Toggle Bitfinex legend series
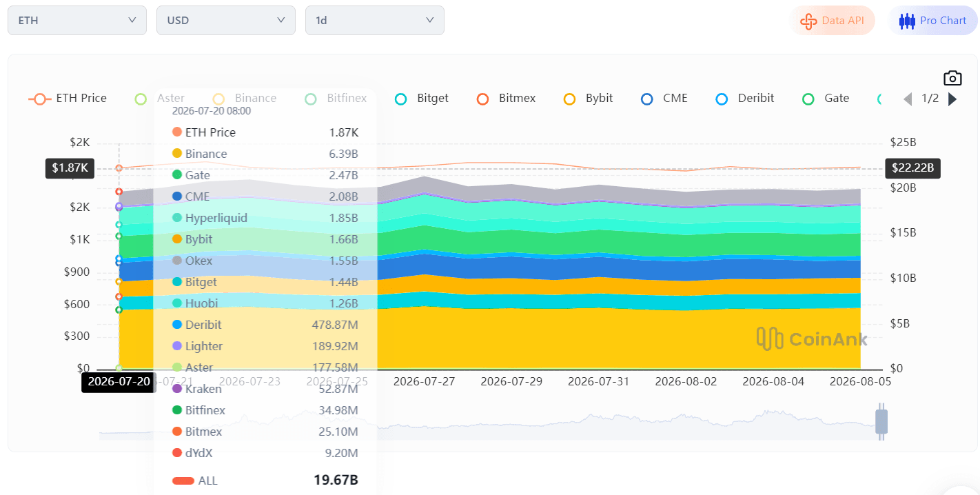Screen dimensions: 980x495 (x=336, y=99)
